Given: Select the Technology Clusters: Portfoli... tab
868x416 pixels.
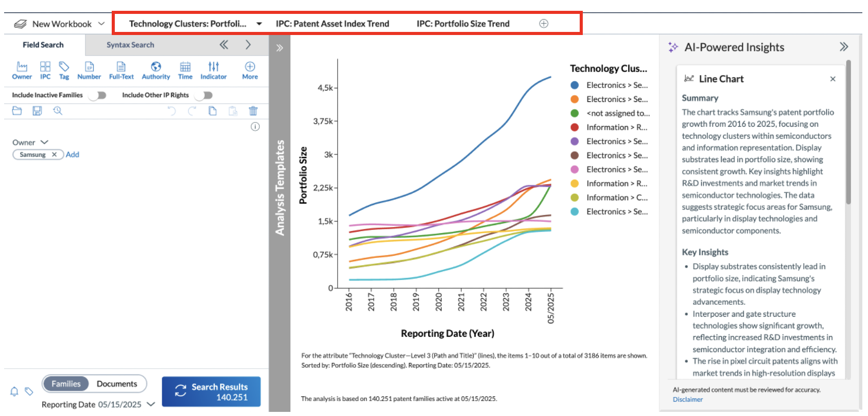Looking at the screenshot, I should (x=188, y=24).
